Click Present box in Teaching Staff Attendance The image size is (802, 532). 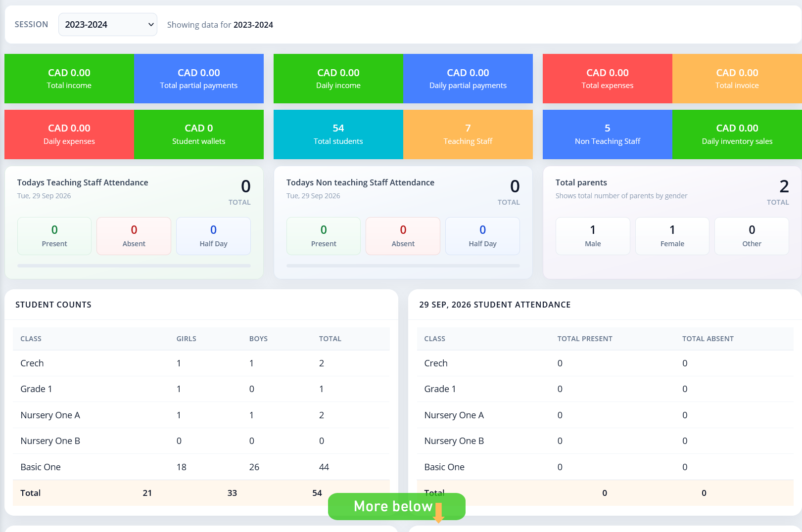tap(54, 236)
